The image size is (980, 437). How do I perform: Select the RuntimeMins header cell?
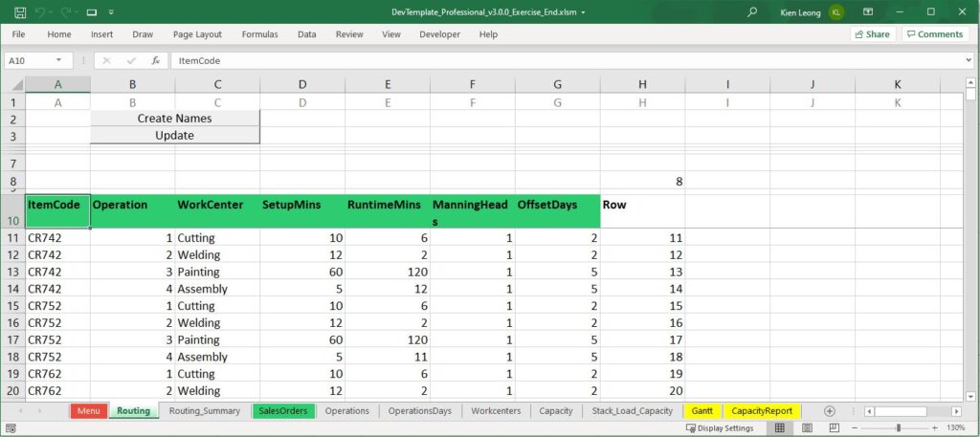point(388,211)
